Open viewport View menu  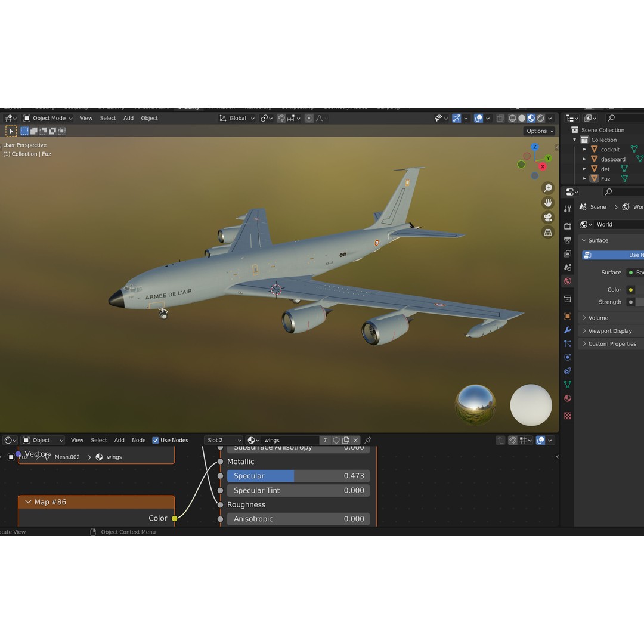click(86, 118)
